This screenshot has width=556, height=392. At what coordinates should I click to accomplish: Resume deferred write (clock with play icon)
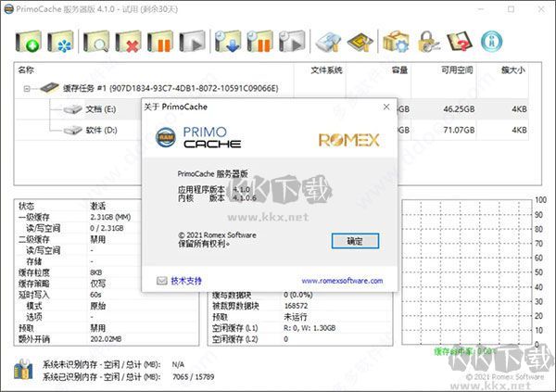pos(292,42)
